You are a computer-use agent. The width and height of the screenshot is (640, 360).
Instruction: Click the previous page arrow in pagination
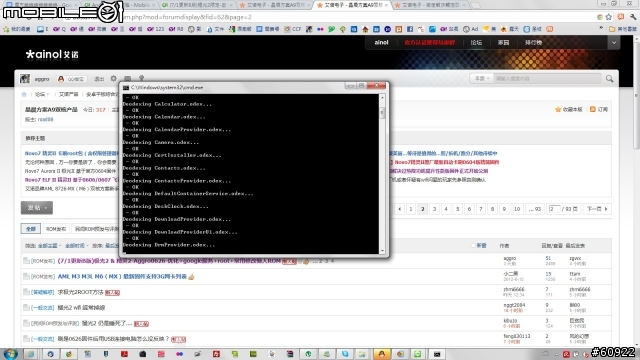click(400, 209)
